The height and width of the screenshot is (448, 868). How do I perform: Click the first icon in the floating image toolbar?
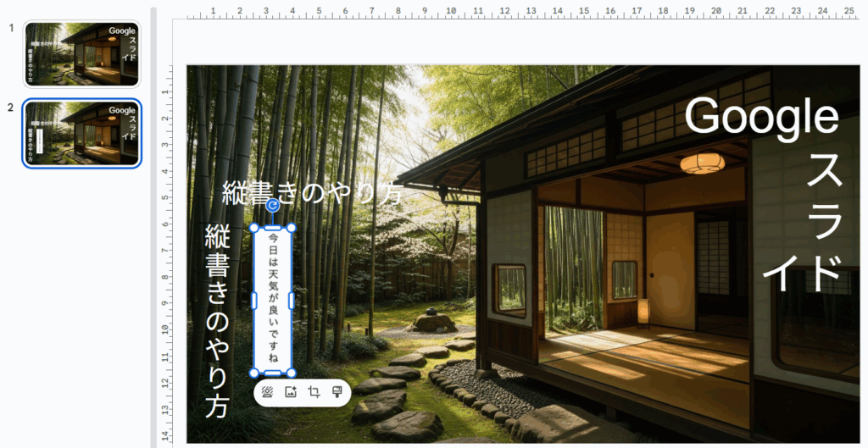[x=268, y=392]
